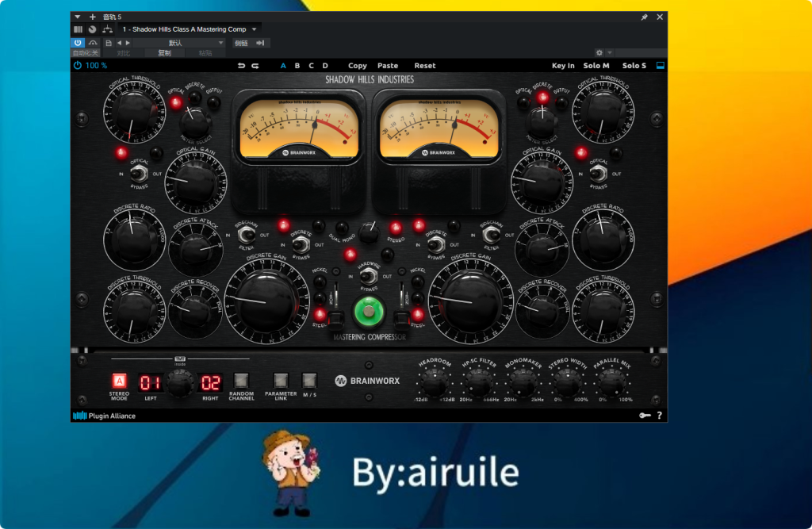
Task: Click the 自动化:关 automation button
Action: click(x=86, y=53)
